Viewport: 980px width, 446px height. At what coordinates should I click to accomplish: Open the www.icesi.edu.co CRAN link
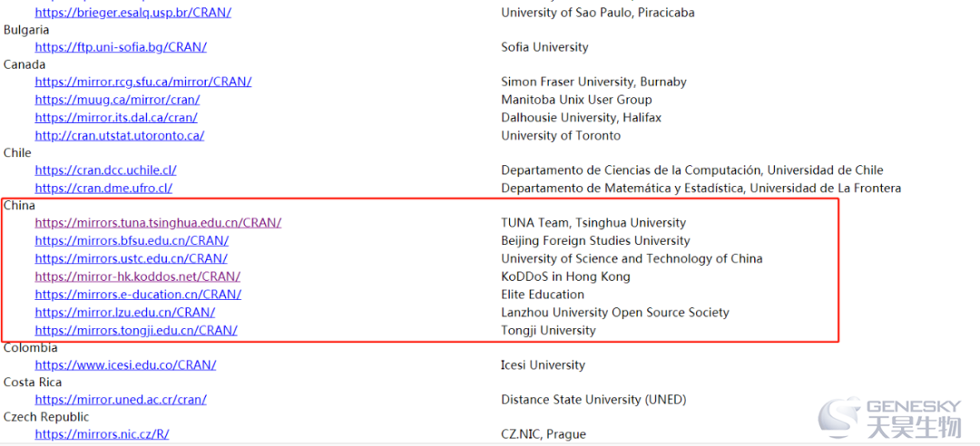point(125,364)
